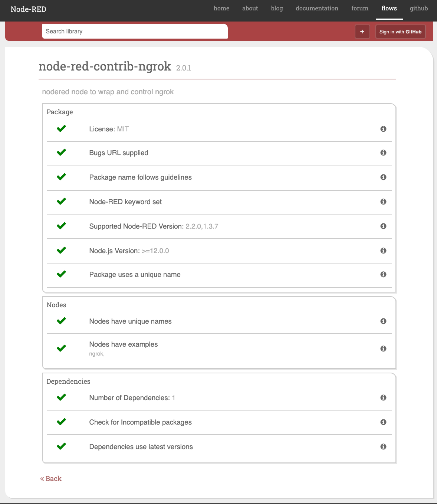Click the Number of Dependencies: 1 text
437x504 pixels.
tap(132, 398)
